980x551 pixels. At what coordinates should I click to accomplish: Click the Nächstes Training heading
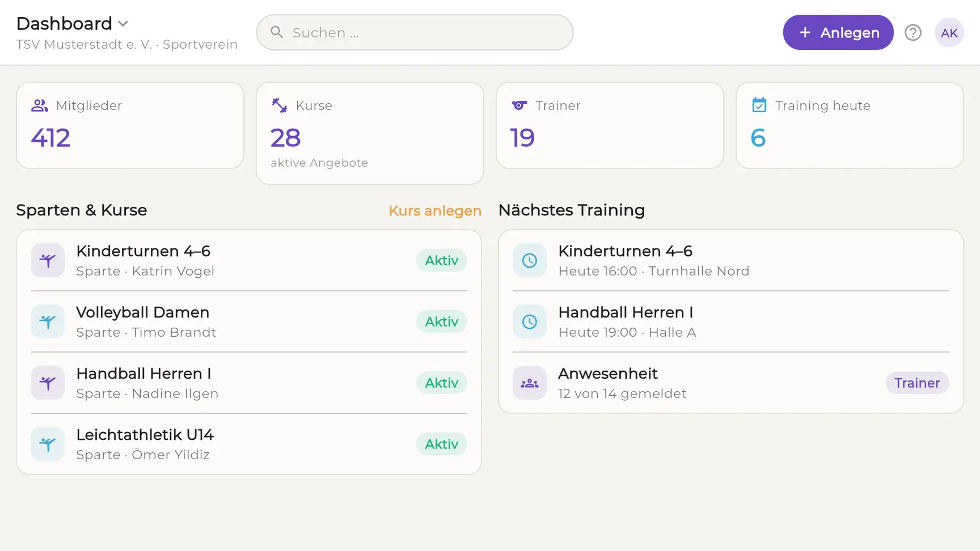tap(572, 210)
